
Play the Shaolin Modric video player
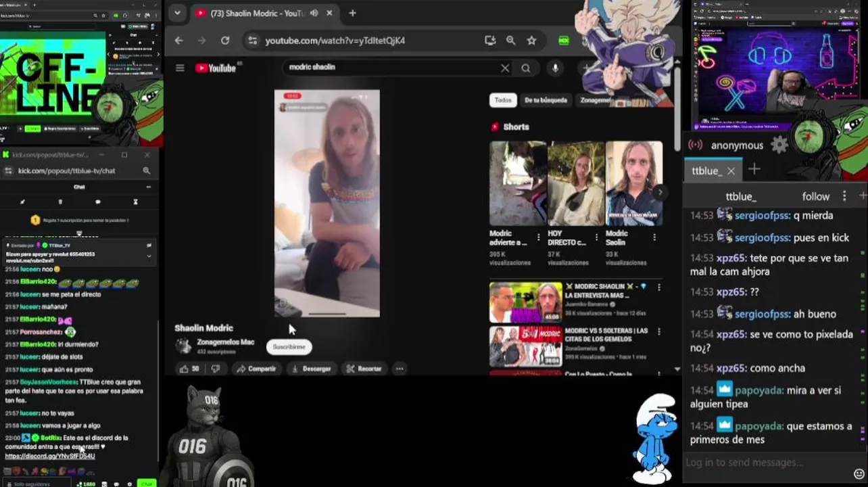pyautogui.click(x=327, y=203)
